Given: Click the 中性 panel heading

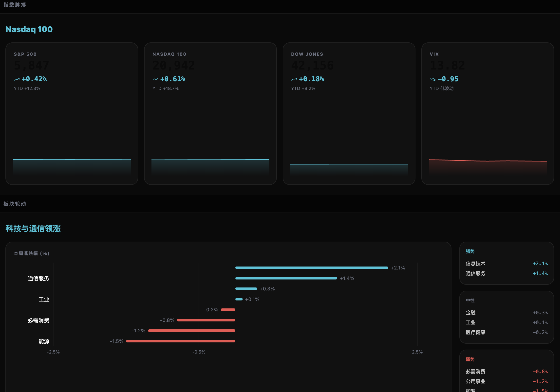Looking at the screenshot, I should [x=470, y=301].
